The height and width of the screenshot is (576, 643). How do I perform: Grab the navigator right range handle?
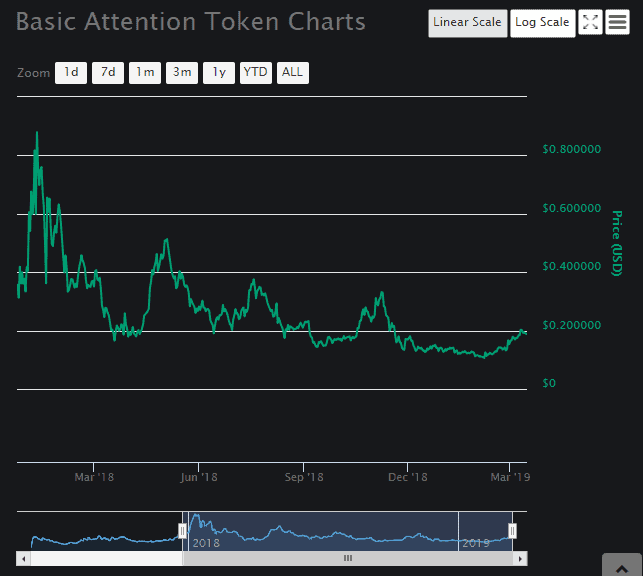tap(512, 531)
